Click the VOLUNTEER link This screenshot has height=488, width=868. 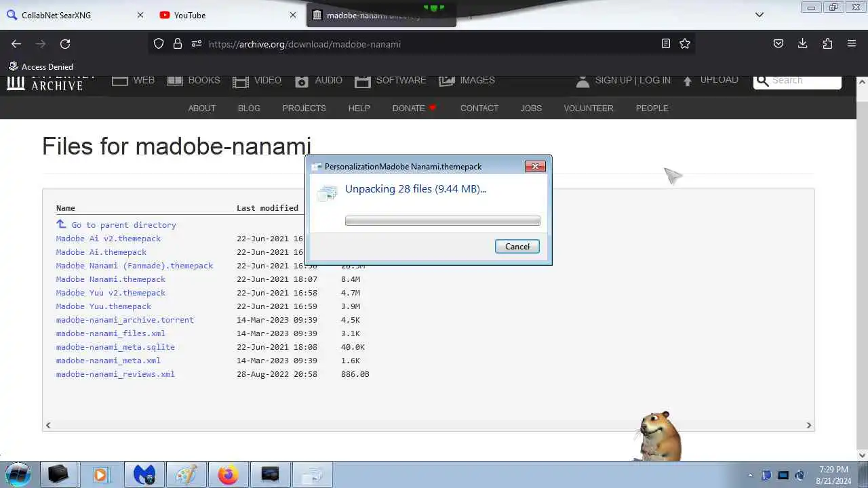coord(588,108)
